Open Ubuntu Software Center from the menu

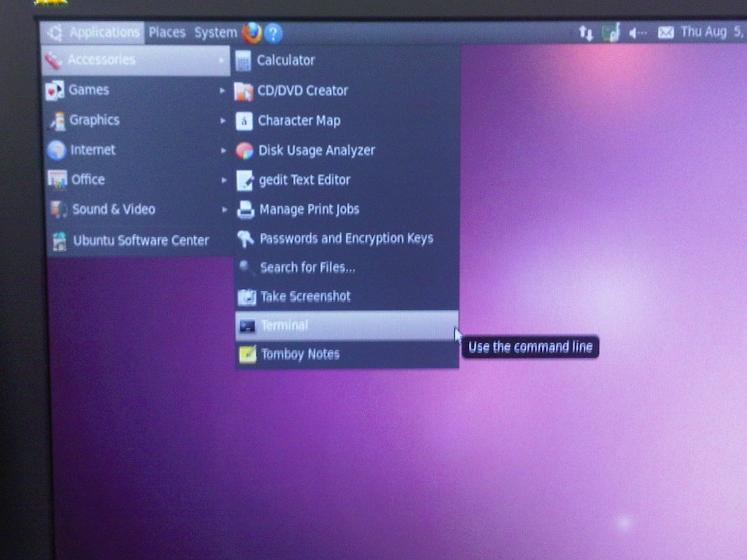pos(141,241)
